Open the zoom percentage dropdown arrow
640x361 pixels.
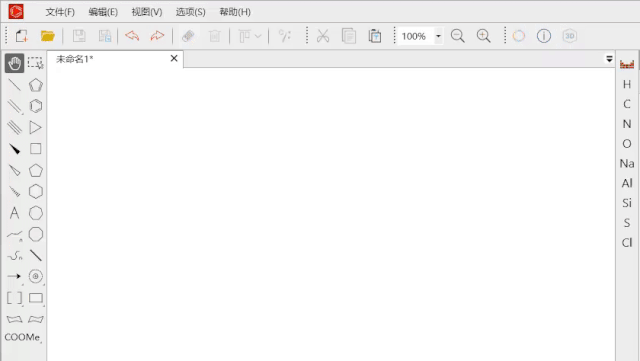(438, 36)
